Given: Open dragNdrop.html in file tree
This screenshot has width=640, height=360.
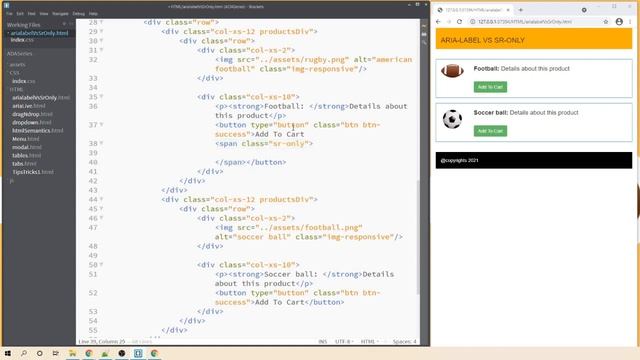Looking at the screenshot, I should (32, 114).
